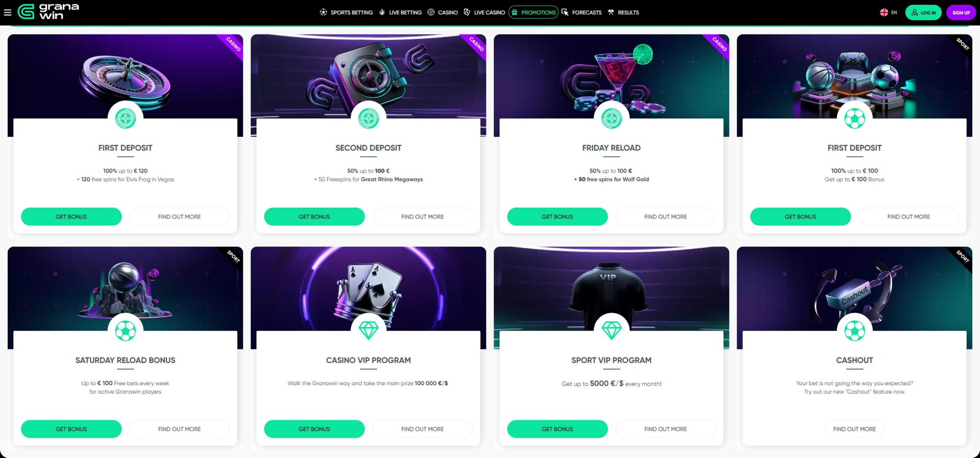Click the Log In button
980x458 pixels.
click(923, 13)
